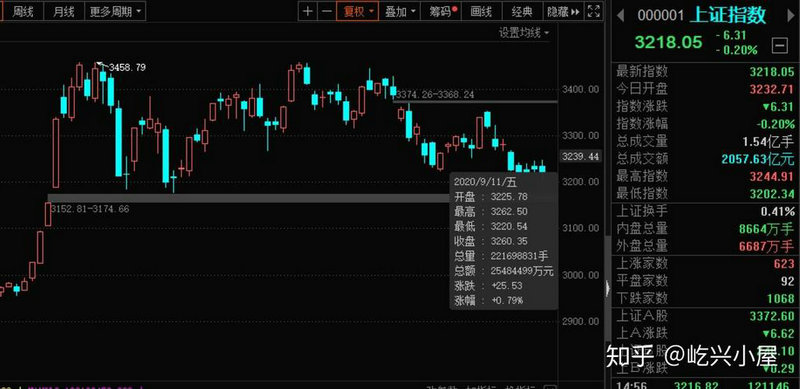800x389 pixels.
Task: Click the 今日开盘 3232.71 row
Action: [706, 89]
